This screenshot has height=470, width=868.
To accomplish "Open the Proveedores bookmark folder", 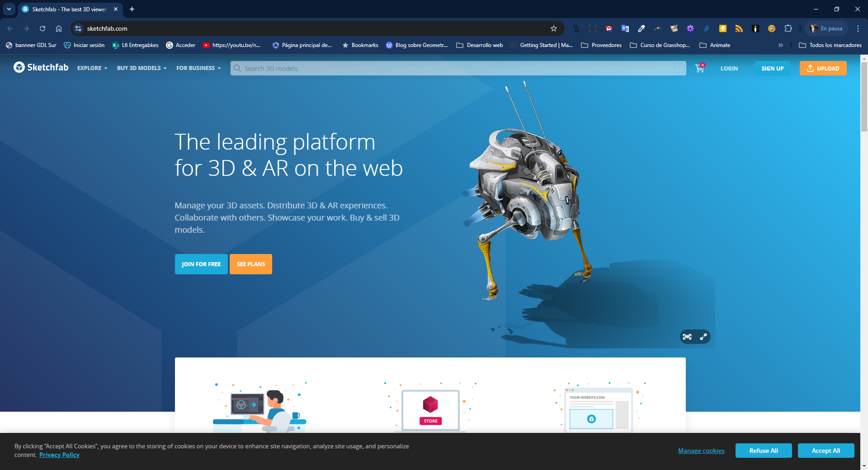I will [601, 45].
